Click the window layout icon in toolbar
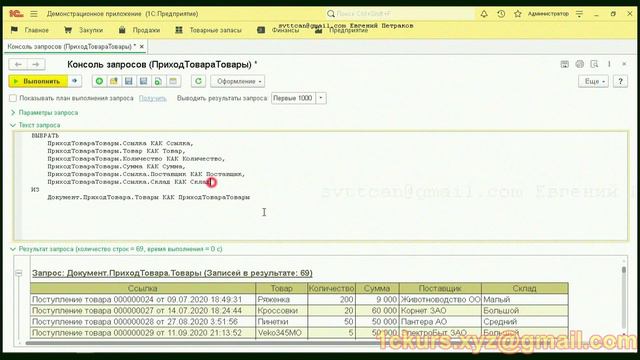This screenshot has width=640, height=360. [173, 81]
